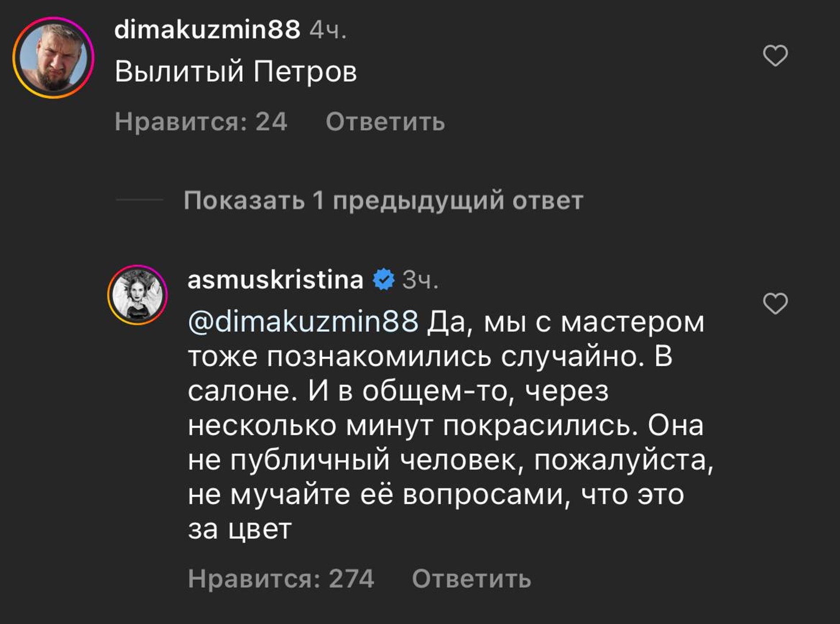Click the "4ч." timestamp

[x=328, y=31]
